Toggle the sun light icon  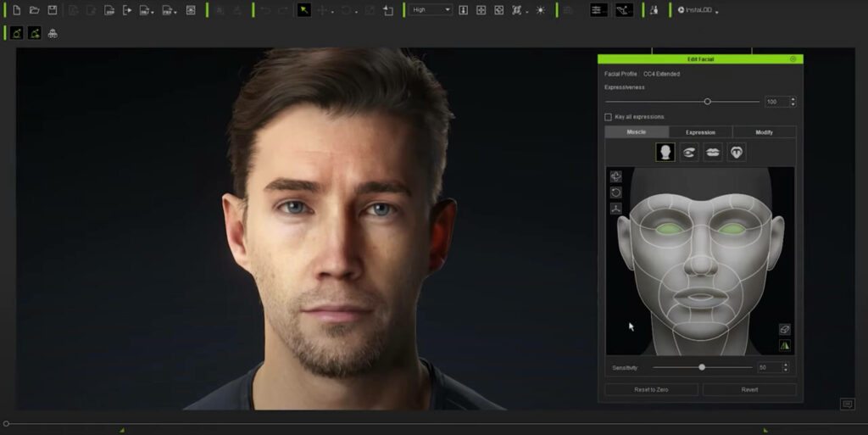tap(541, 10)
